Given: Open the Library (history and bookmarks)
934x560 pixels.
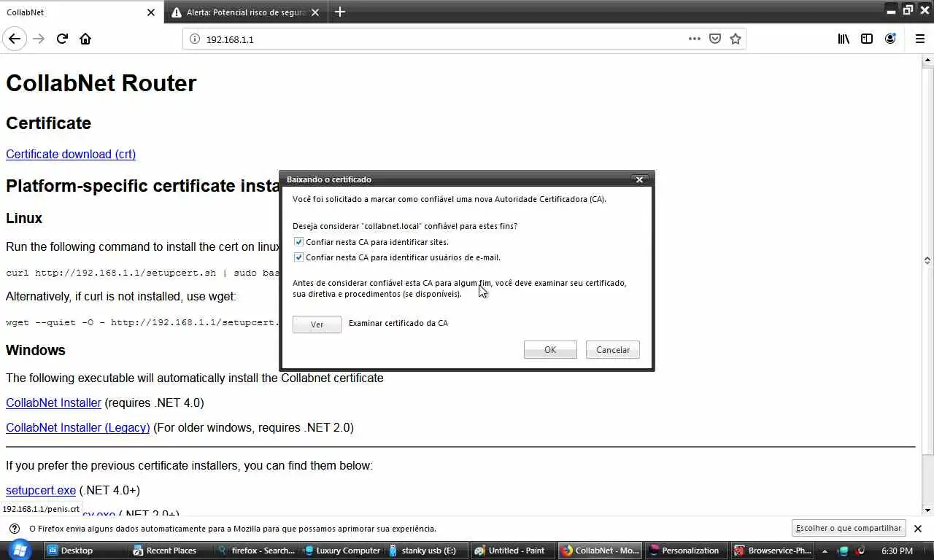Looking at the screenshot, I should coord(844,39).
